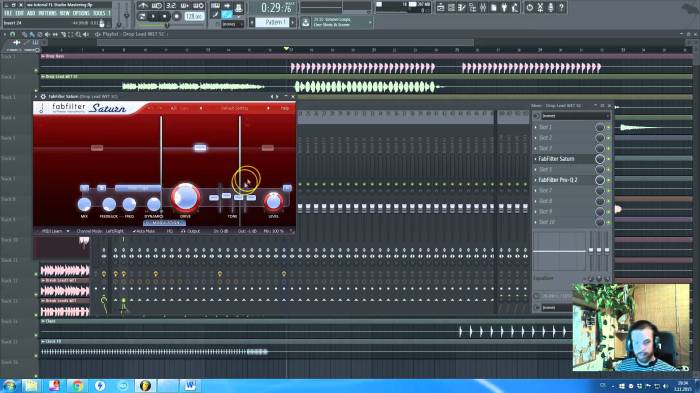Toggle pattern/song mode switch
The height and width of the screenshot is (393, 700).
pos(142,17)
